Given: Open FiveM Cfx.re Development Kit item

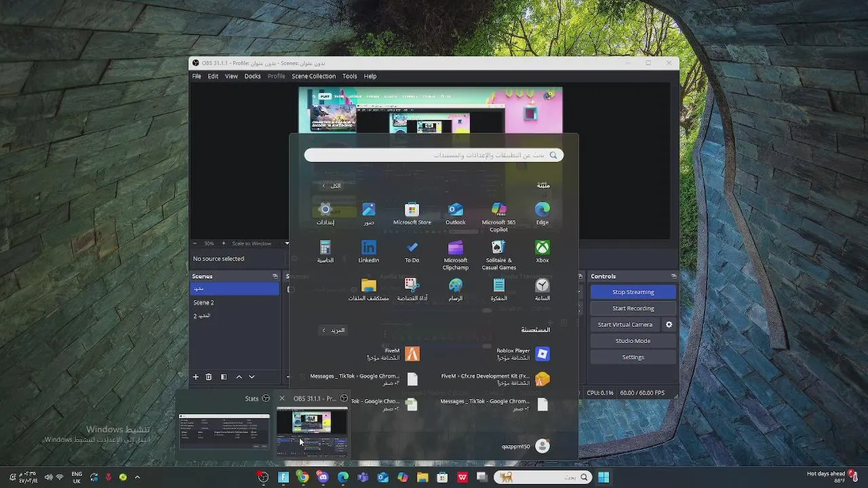Looking at the screenshot, I should point(495,379).
